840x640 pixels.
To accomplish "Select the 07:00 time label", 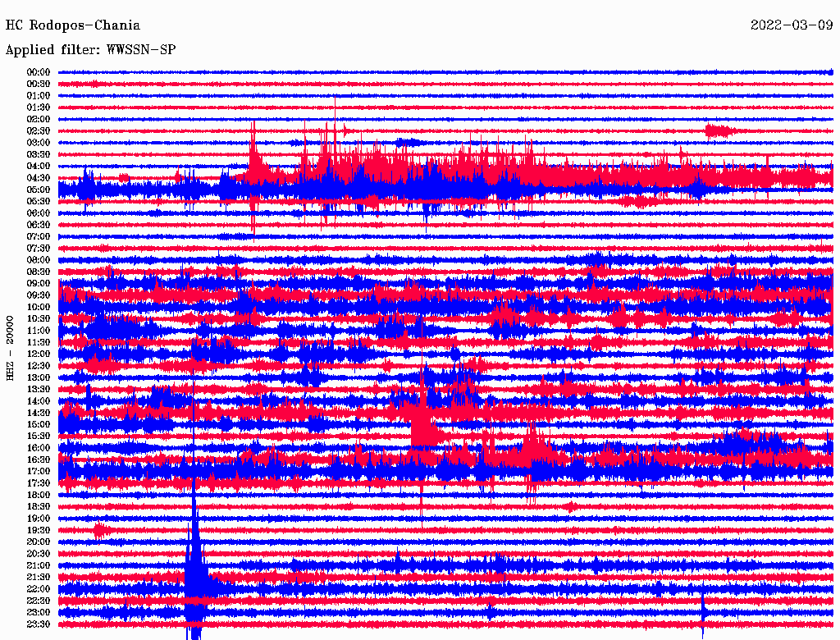I will 39,236.
